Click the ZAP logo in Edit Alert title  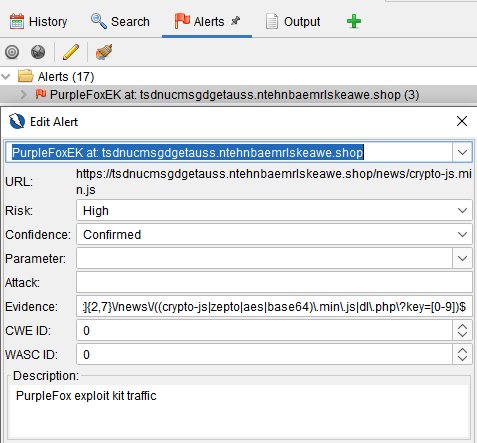tap(17, 121)
